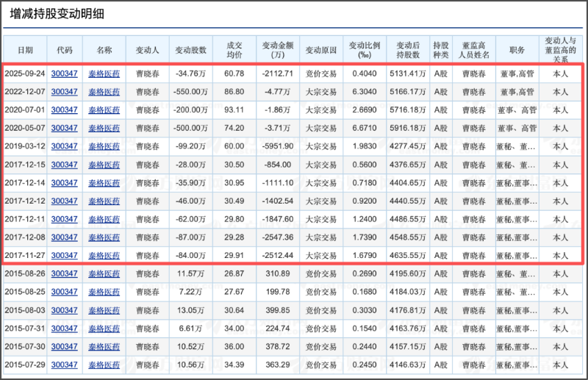The height and width of the screenshot is (380, 588).
Task: Click the 成交均价 column header
Action: [234, 50]
